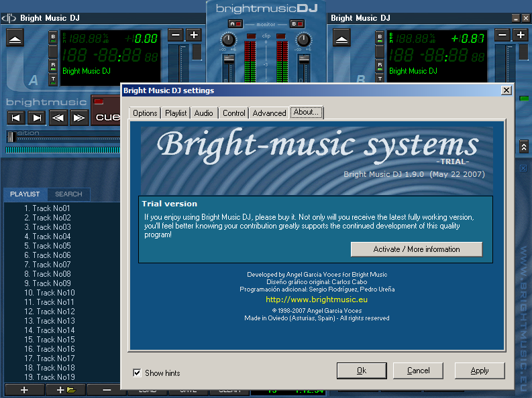Viewport: 532px width, 398px height.
Task: Confirm settings with the Ok button
Action: pyautogui.click(x=362, y=371)
